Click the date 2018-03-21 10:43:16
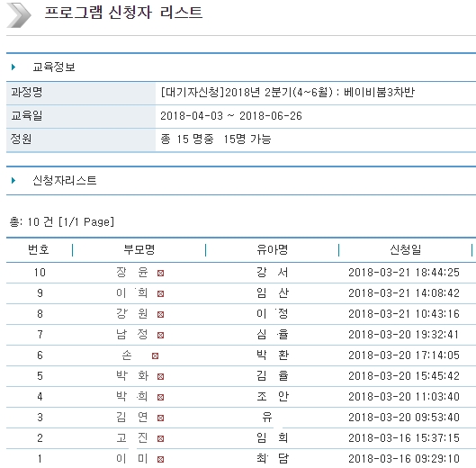 click(404, 314)
